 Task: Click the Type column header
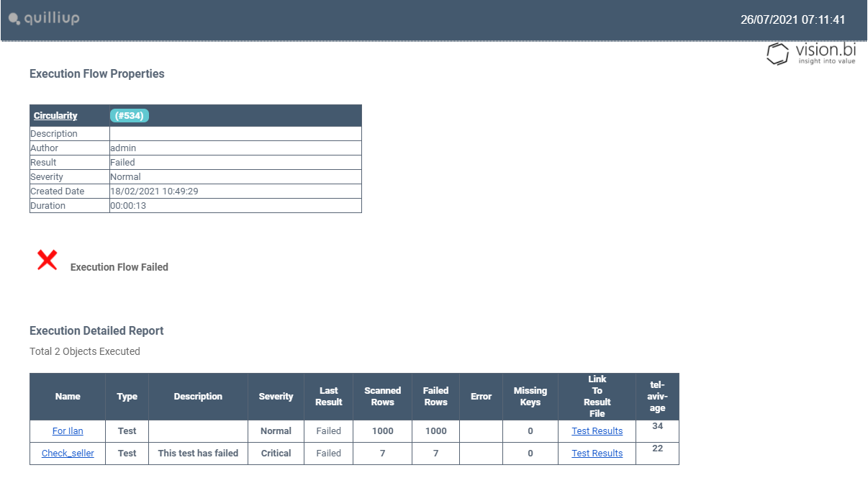point(127,397)
